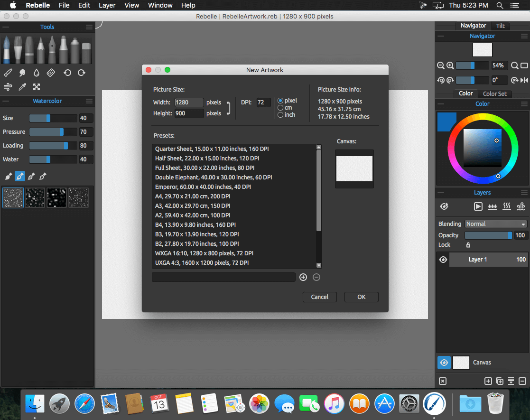Image resolution: width=530 pixels, height=420 pixels.
Task: Clear the layer with the X icon
Action: coord(443,381)
